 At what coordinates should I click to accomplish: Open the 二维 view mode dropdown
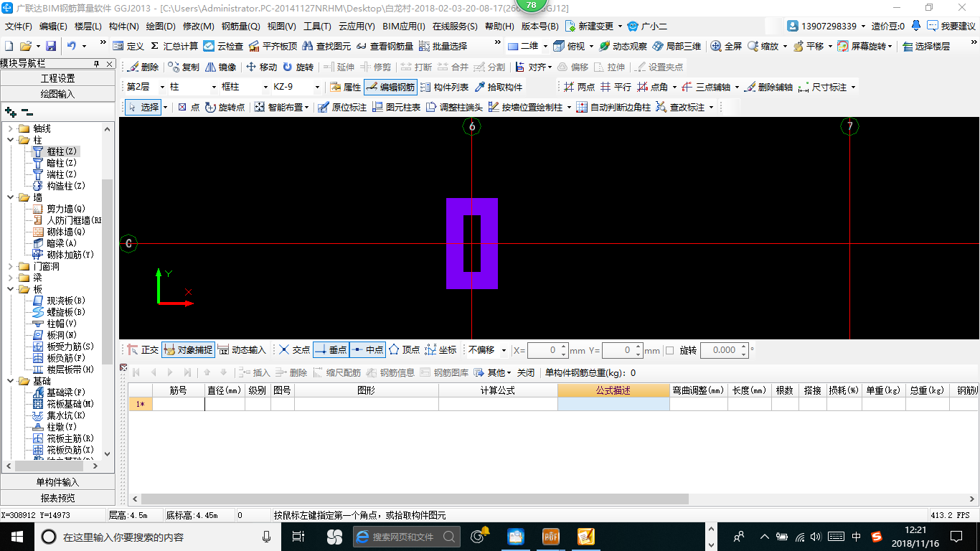tap(545, 46)
